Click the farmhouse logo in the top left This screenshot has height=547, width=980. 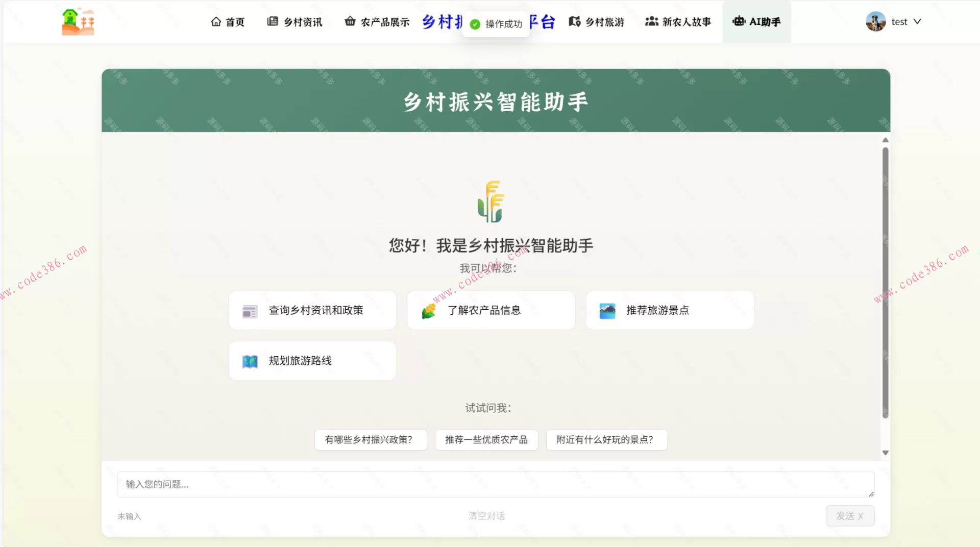77,21
